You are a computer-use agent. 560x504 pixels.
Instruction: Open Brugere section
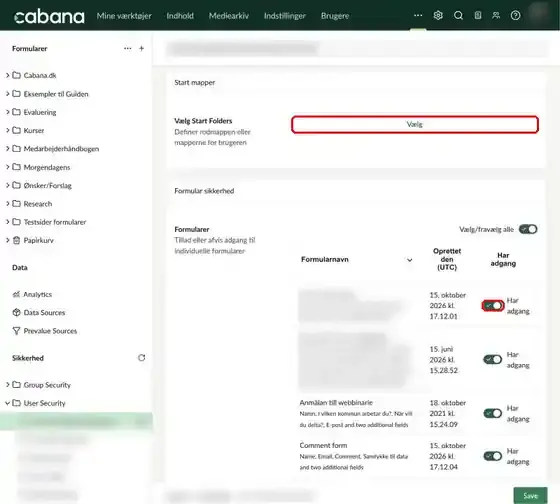point(335,16)
